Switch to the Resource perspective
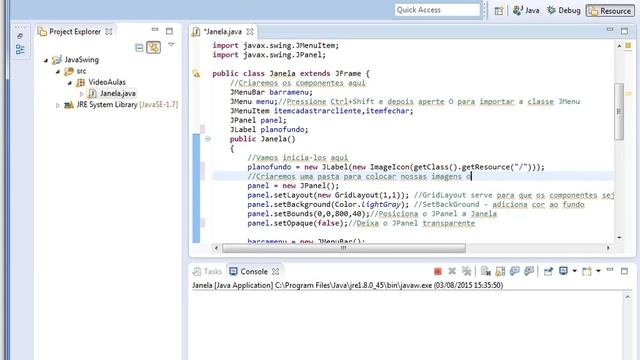 pos(610,11)
